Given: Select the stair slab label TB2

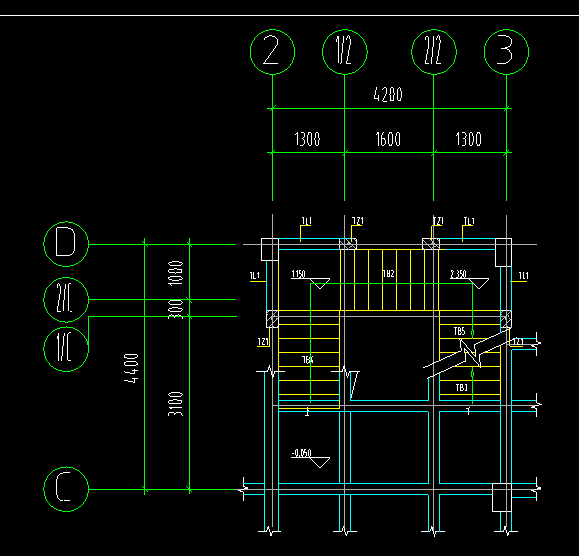Looking at the screenshot, I should 388,274.
